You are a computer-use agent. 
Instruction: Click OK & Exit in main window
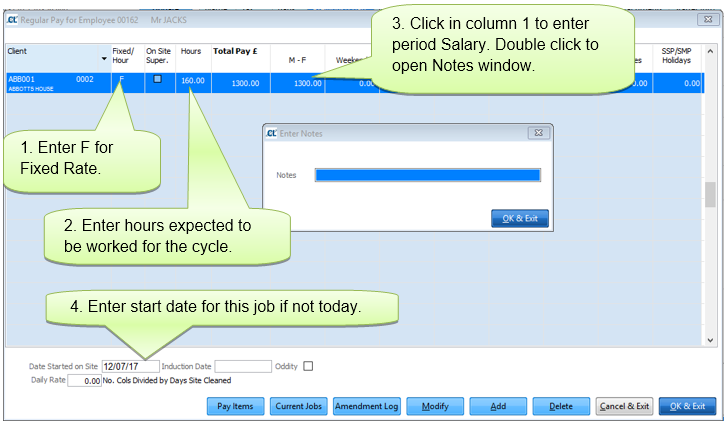click(687, 406)
